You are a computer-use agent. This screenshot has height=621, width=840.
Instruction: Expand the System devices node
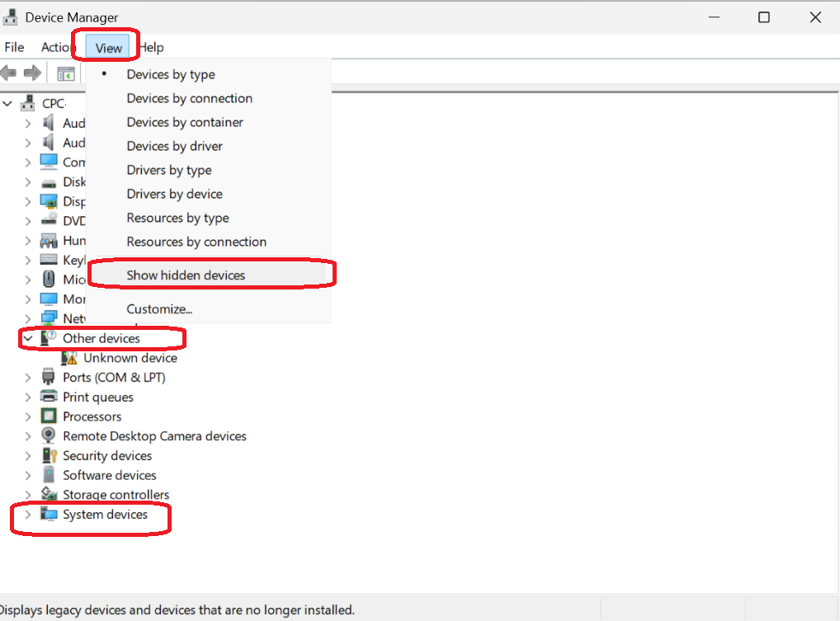coord(28,515)
